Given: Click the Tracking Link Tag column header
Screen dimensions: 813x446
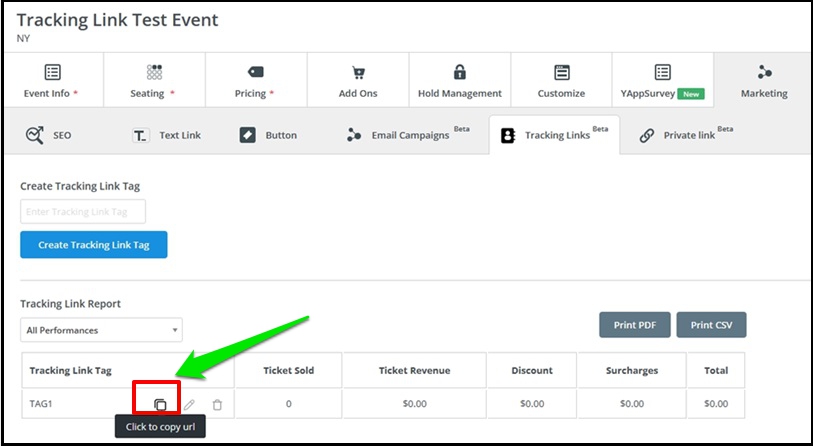Looking at the screenshot, I should coord(128,370).
